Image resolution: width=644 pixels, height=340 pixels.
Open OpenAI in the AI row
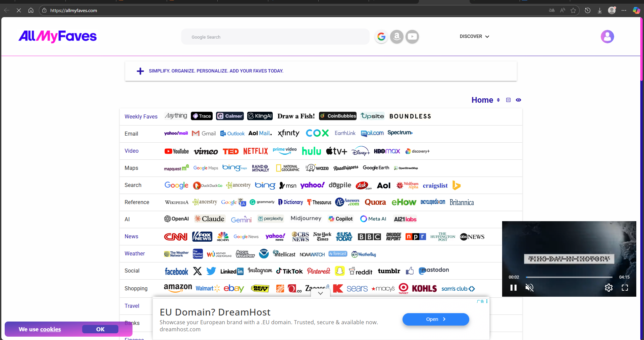[x=176, y=219]
